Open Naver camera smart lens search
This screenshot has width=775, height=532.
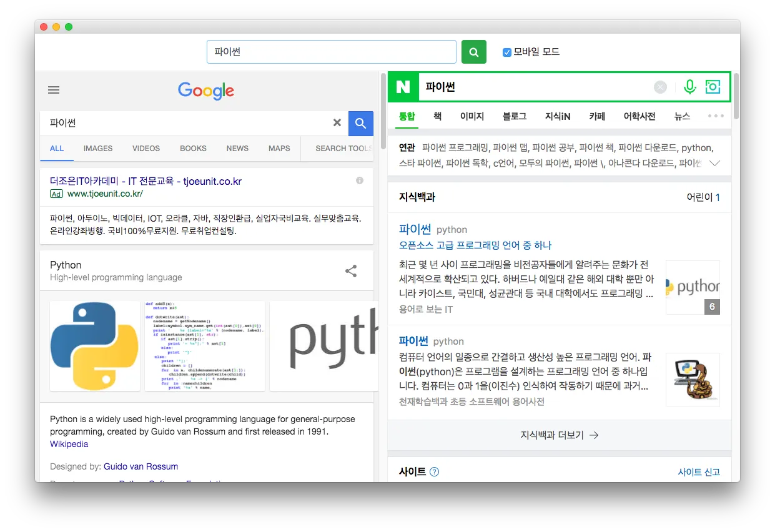[x=713, y=87]
